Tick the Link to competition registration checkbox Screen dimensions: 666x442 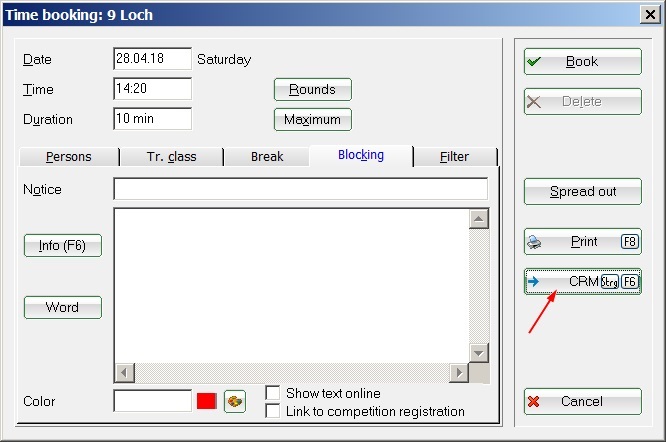point(273,411)
